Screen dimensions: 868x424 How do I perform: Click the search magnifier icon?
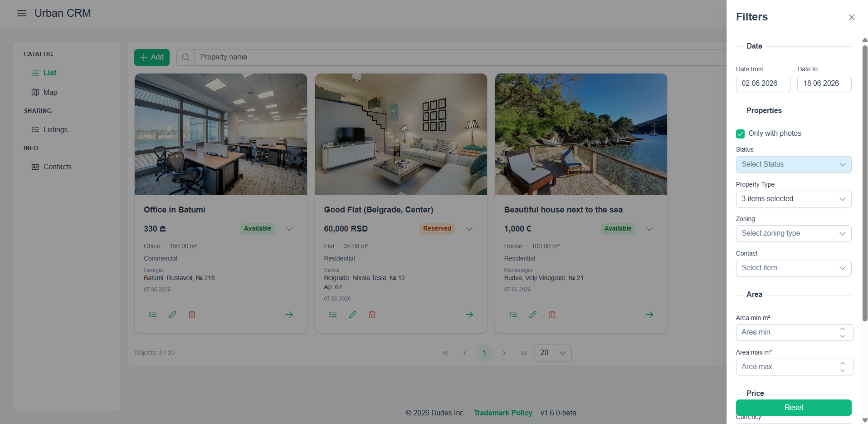[185, 57]
